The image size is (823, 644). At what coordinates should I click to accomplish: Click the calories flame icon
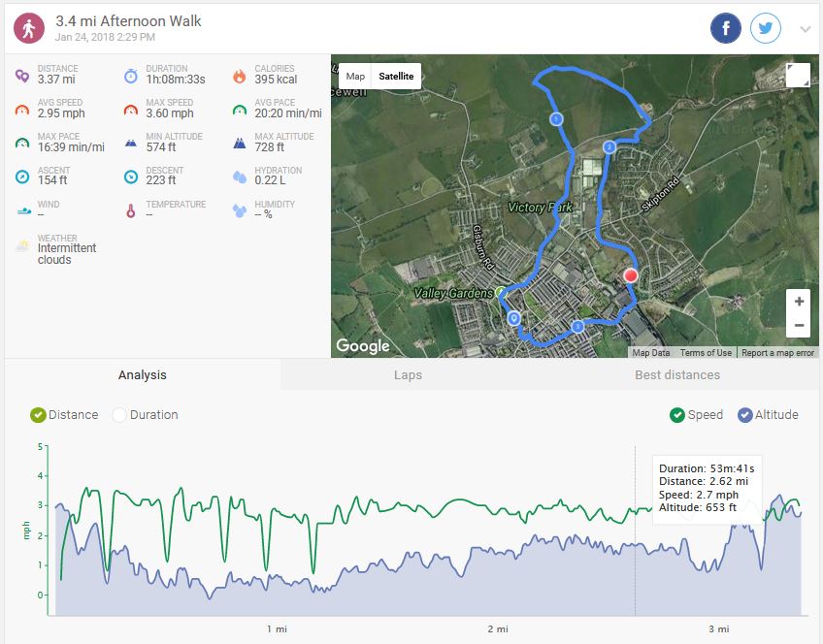tap(239, 76)
